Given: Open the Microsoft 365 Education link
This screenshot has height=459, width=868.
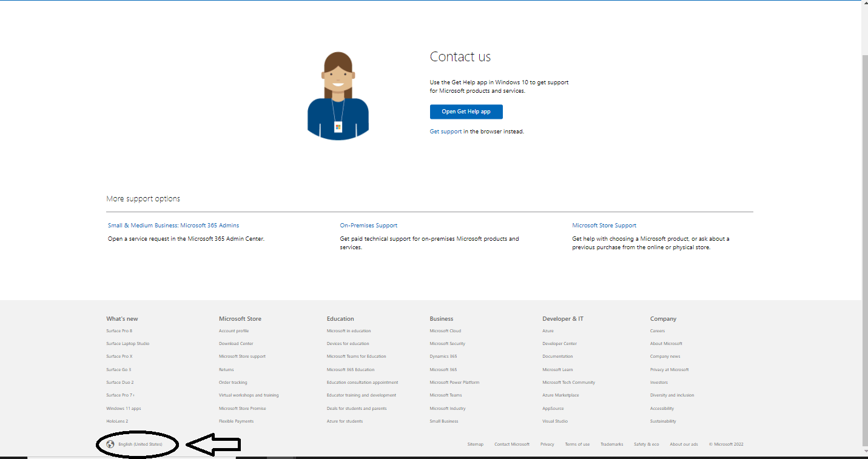Looking at the screenshot, I should click(351, 370).
